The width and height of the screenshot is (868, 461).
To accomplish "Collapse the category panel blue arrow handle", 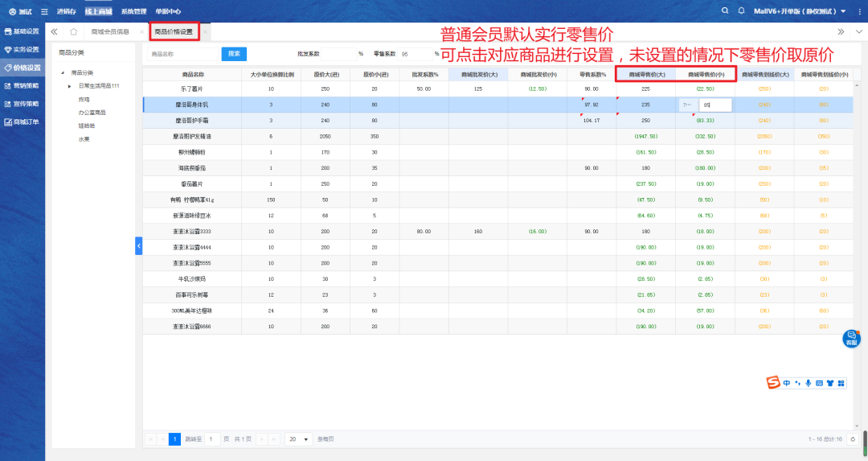I will [x=138, y=245].
